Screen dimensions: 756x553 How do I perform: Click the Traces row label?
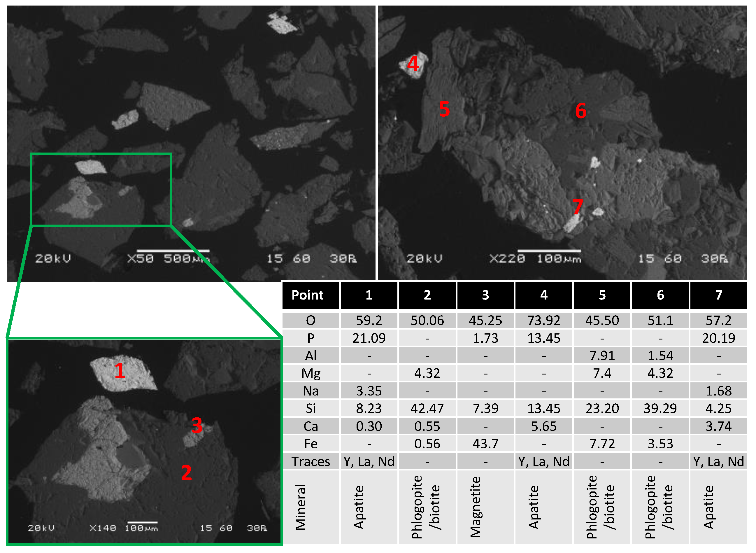[x=311, y=462]
